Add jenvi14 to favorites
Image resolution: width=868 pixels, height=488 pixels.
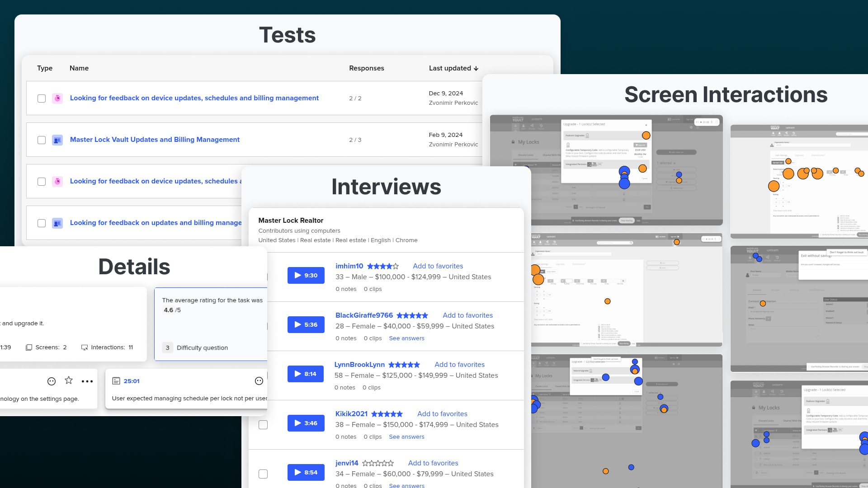(x=433, y=463)
